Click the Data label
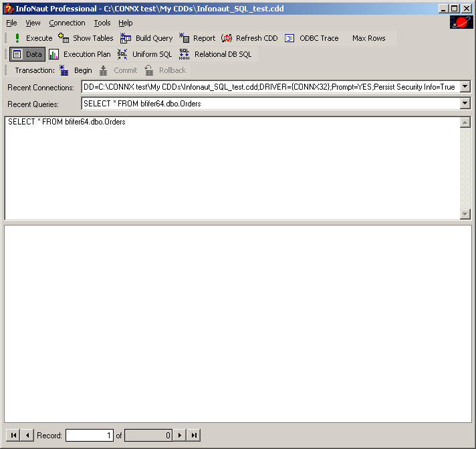This screenshot has width=476, height=449. pyautogui.click(x=33, y=54)
